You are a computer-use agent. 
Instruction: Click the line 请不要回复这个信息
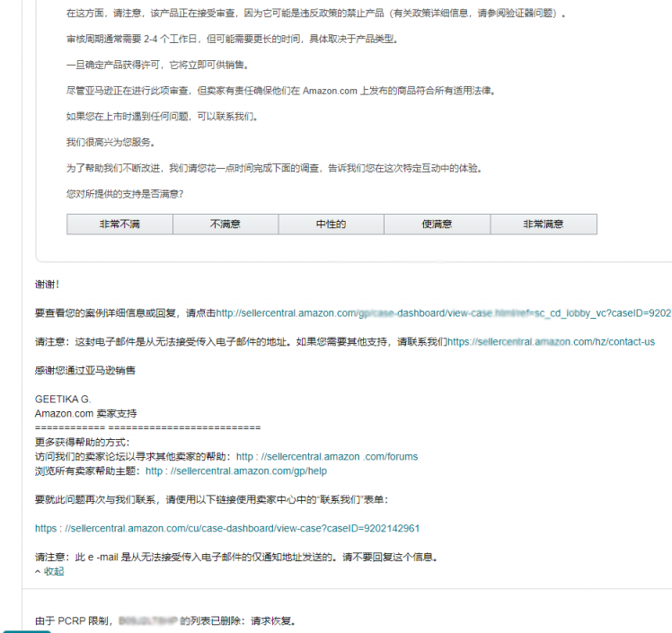pyautogui.click(x=236, y=558)
